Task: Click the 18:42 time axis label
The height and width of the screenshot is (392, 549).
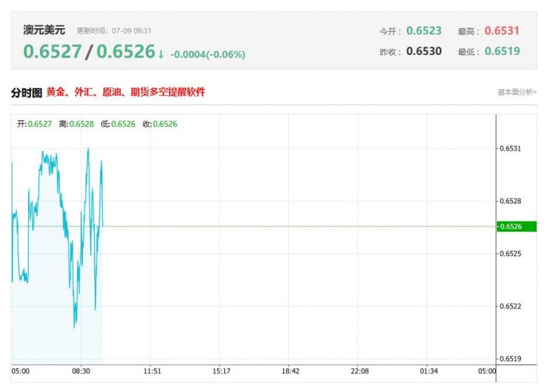Action: click(290, 371)
